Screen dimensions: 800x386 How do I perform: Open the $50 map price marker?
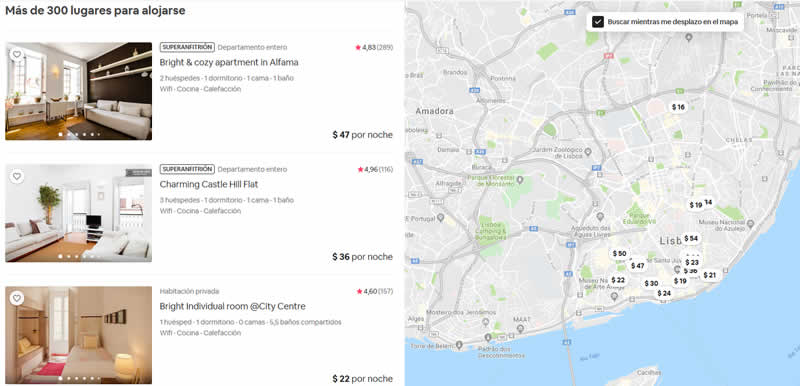point(619,253)
